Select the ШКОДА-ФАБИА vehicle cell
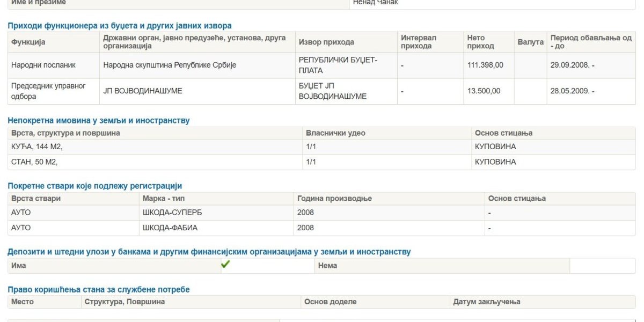644x322 pixels. [x=170, y=228]
